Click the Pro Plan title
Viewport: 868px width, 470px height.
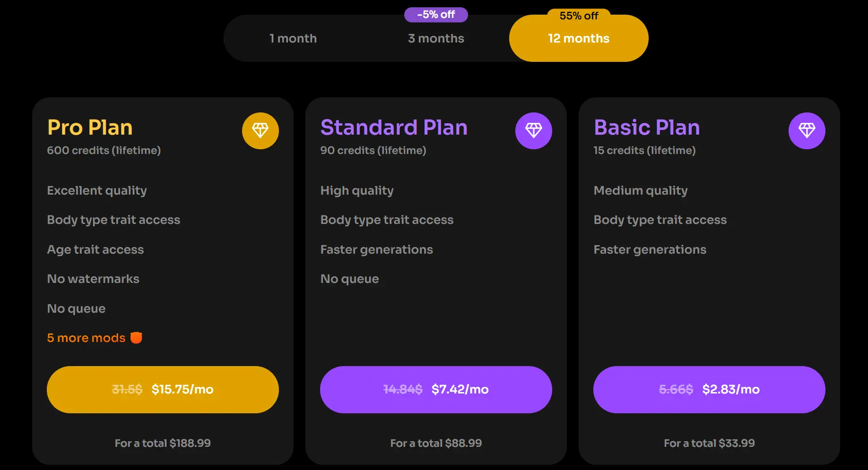[x=90, y=128]
